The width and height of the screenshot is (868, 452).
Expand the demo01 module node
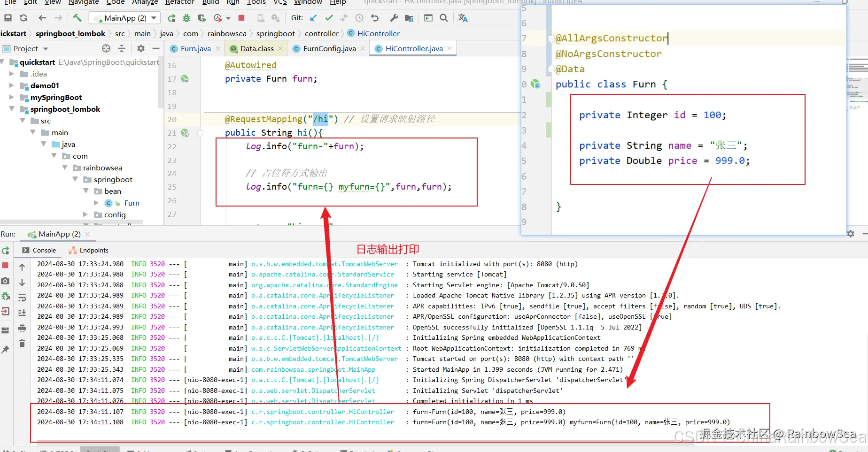point(12,85)
